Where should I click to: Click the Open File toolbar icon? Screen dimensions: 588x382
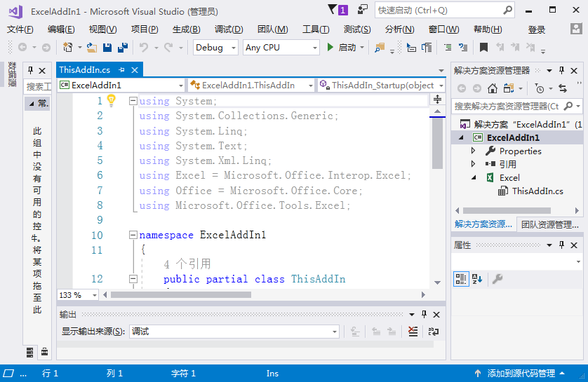pyautogui.click(x=91, y=47)
